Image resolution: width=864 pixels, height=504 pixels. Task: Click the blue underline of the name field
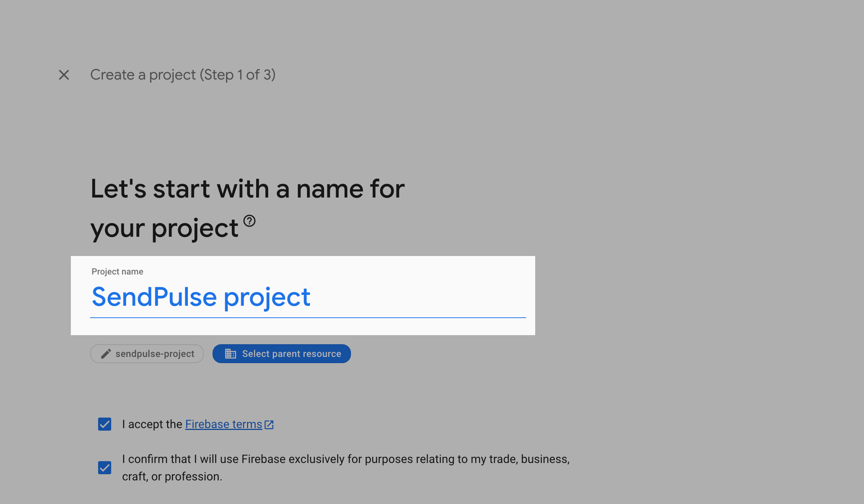tap(308, 318)
